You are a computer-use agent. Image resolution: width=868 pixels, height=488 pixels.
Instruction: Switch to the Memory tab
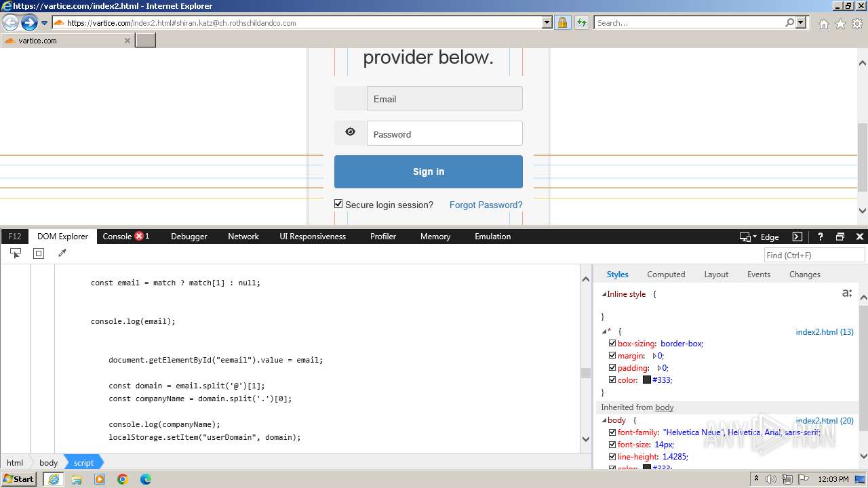coord(435,237)
